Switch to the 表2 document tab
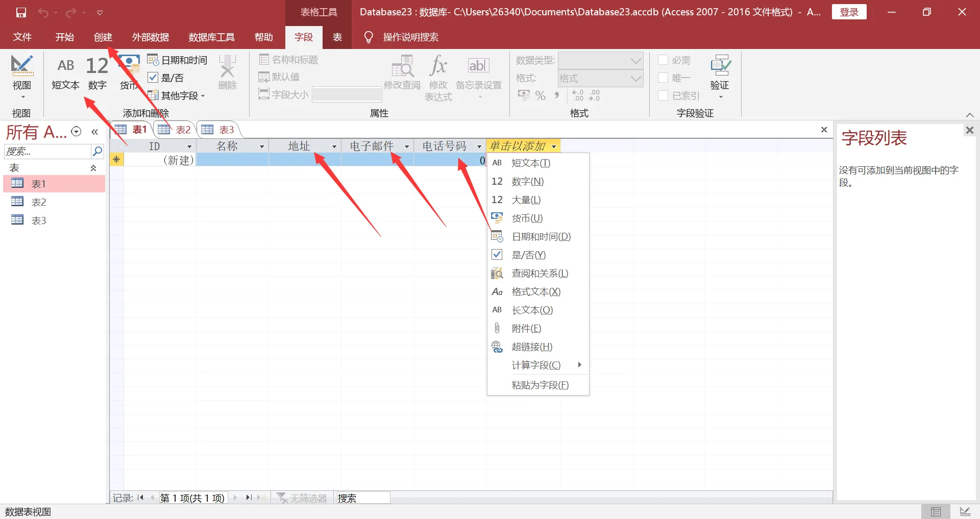This screenshot has width=980, height=519. pyautogui.click(x=175, y=130)
